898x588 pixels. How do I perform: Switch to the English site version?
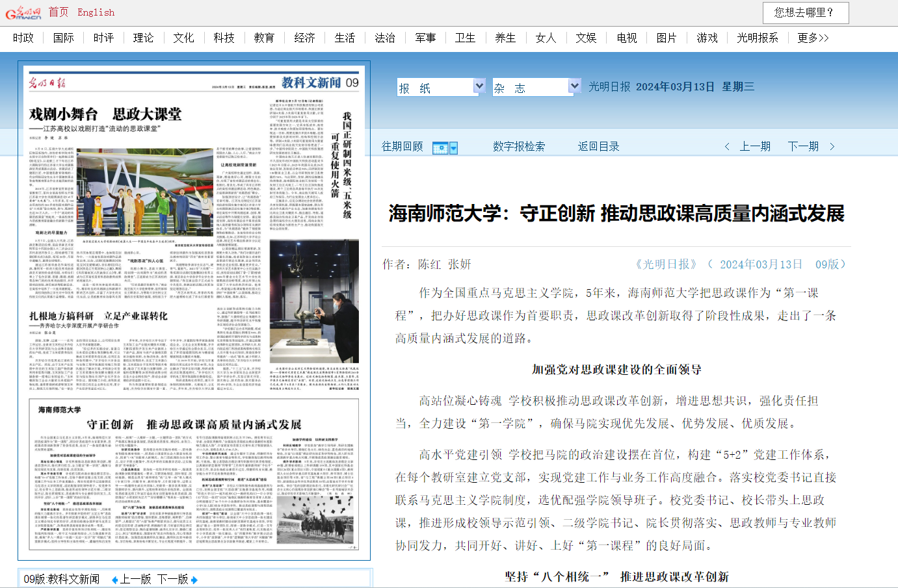(x=96, y=12)
